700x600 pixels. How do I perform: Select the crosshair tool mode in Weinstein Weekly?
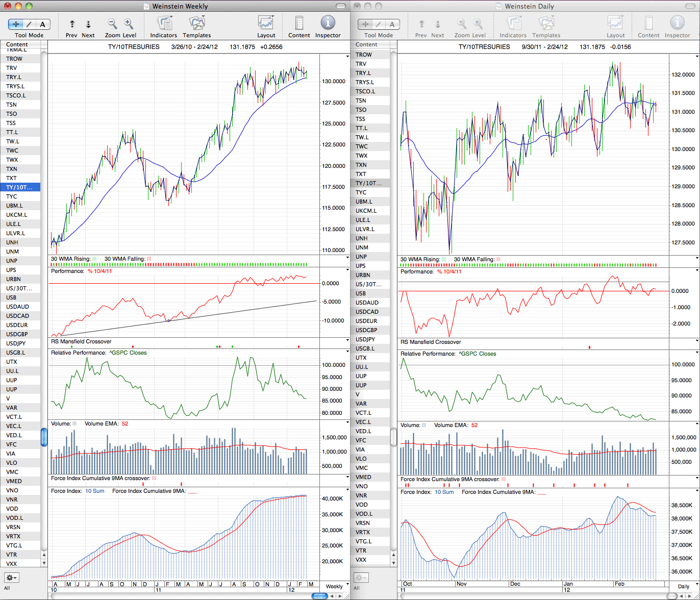coord(16,24)
